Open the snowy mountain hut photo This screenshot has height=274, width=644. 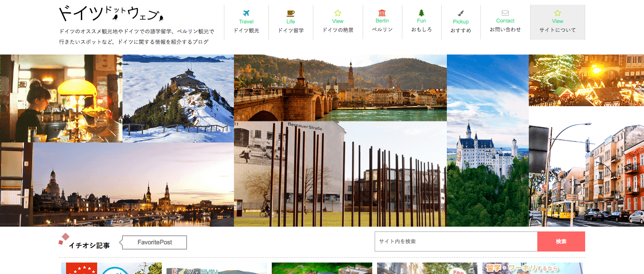coord(178,98)
